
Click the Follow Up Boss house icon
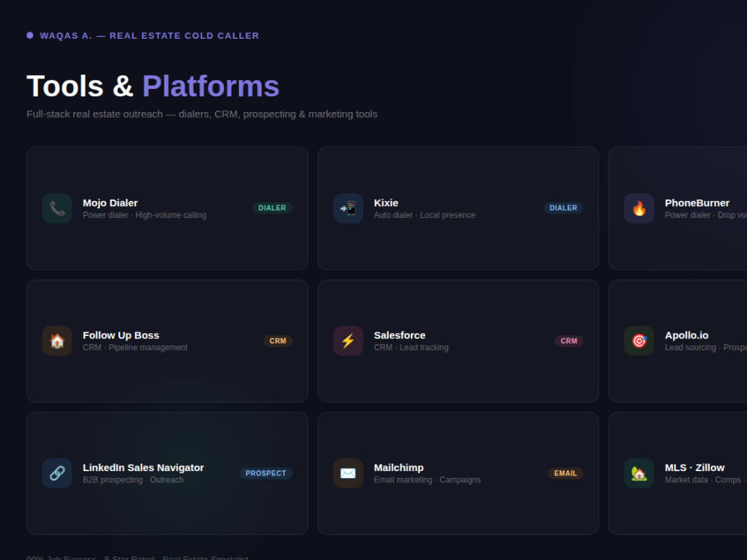click(58, 341)
